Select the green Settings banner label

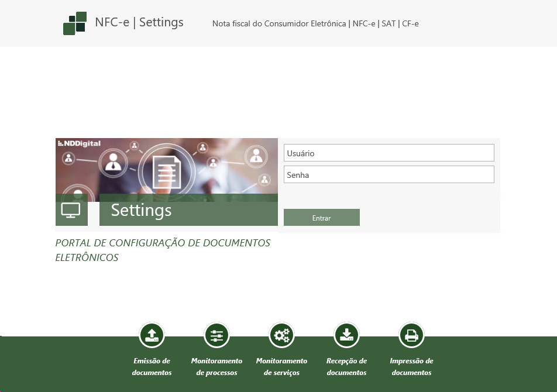point(188,210)
